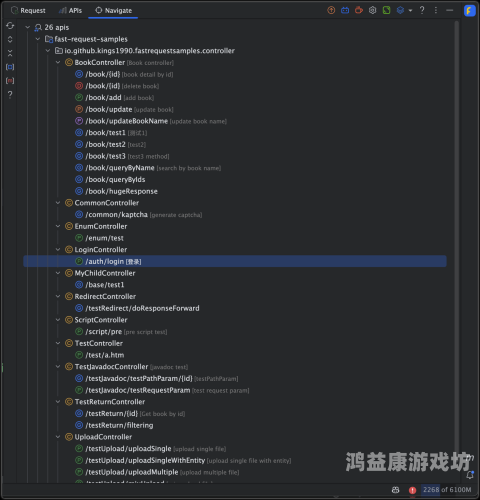Select /script/pre pre script test endpoint

[x=121, y=332]
